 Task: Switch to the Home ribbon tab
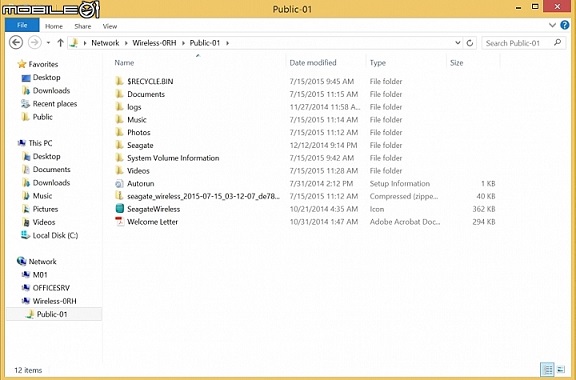point(54,26)
